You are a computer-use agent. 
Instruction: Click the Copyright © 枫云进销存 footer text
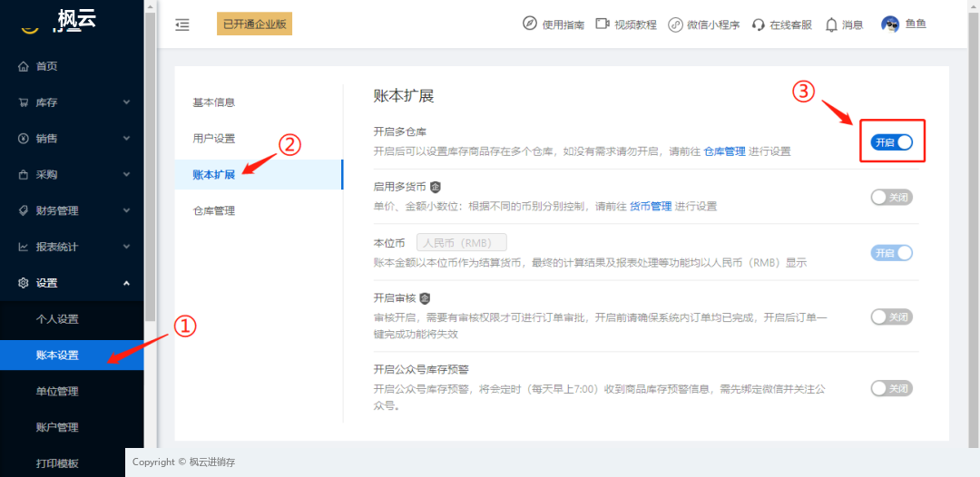click(183, 462)
